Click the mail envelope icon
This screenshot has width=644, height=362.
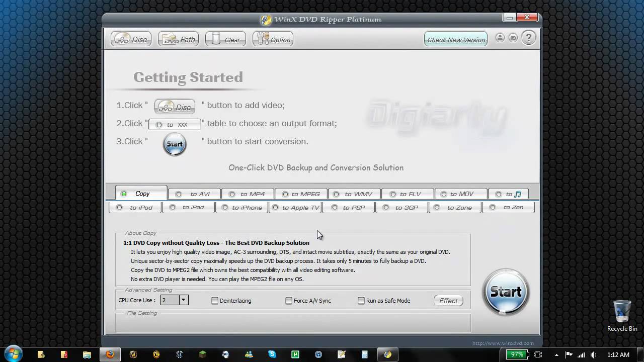point(513,38)
